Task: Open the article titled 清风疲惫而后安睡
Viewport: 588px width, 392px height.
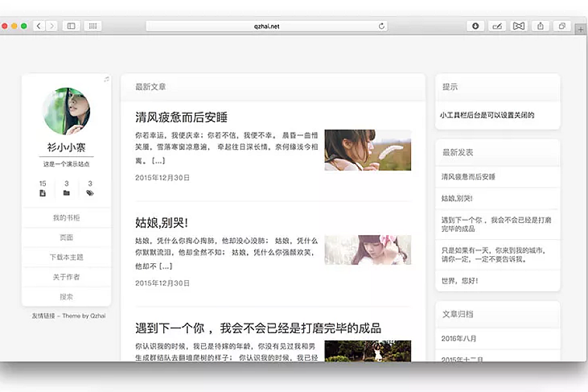Action: coord(181,118)
